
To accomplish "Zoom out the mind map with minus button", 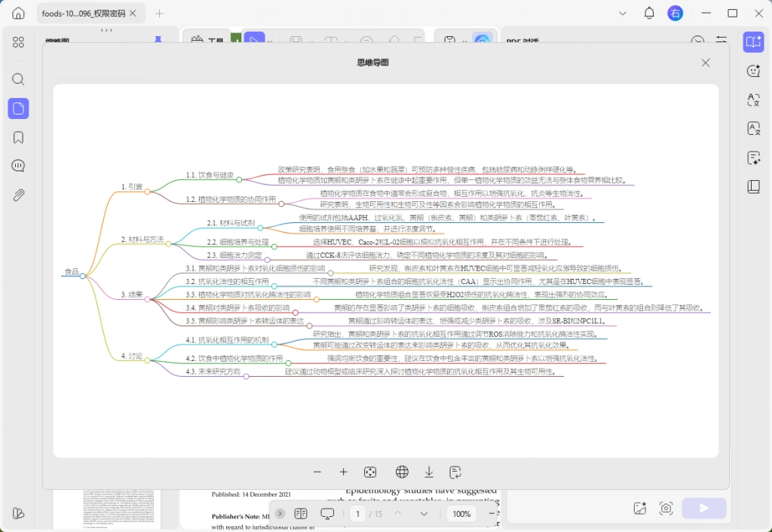I will 317,472.
